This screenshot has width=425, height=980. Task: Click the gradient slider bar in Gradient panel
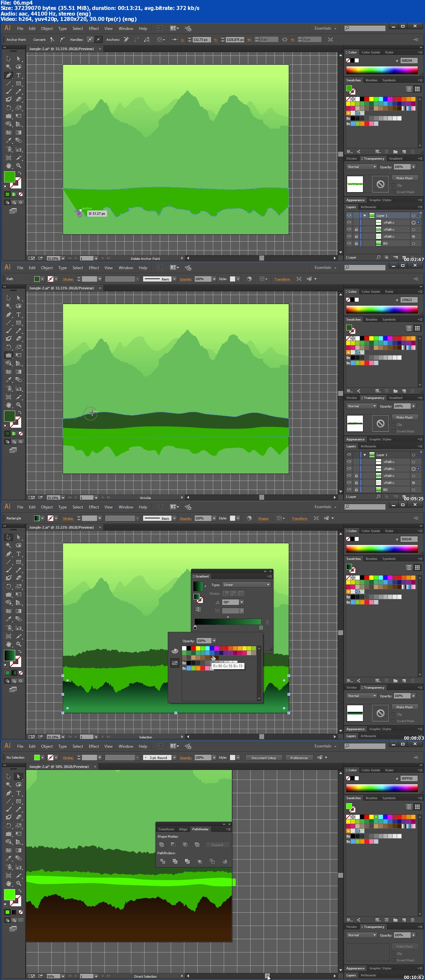pos(228,622)
